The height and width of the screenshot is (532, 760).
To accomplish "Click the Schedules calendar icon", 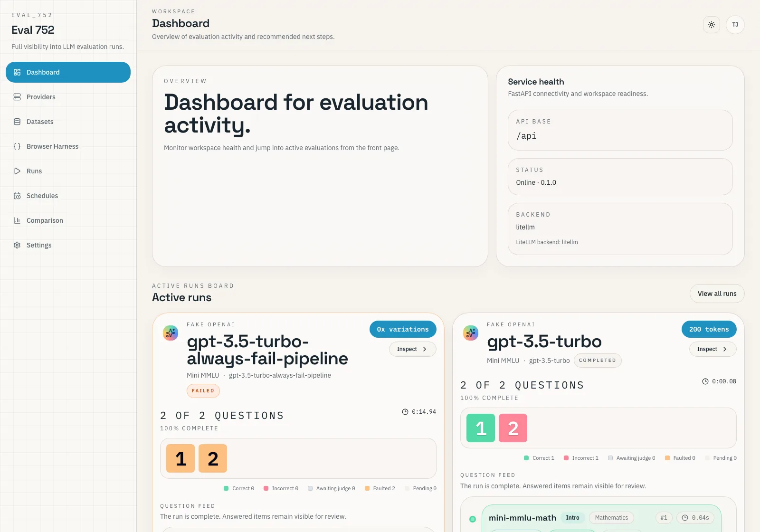I will 17,196.
